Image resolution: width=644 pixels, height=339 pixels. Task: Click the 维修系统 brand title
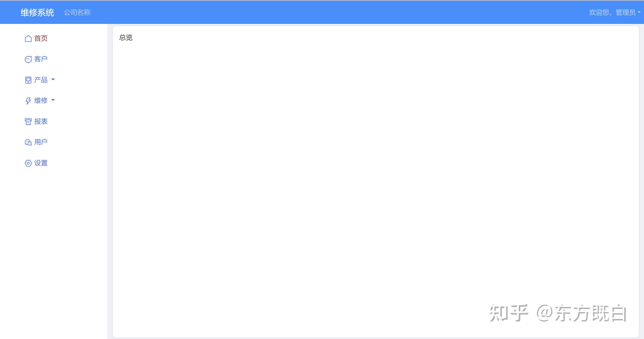(x=37, y=12)
